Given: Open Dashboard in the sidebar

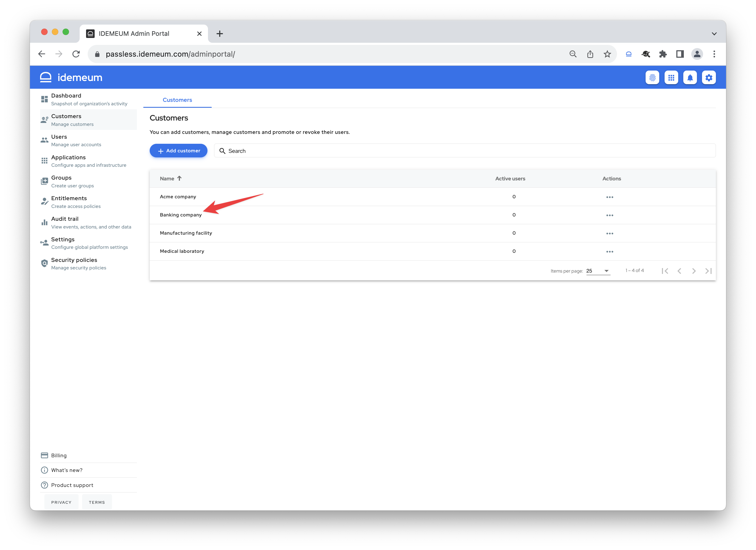Looking at the screenshot, I should pyautogui.click(x=88, y=99).
